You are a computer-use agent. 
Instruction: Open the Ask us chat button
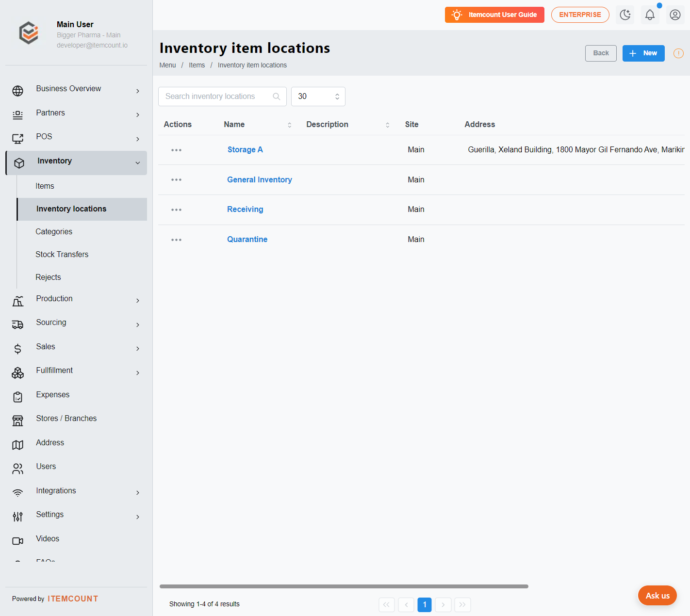click(657, 596)
